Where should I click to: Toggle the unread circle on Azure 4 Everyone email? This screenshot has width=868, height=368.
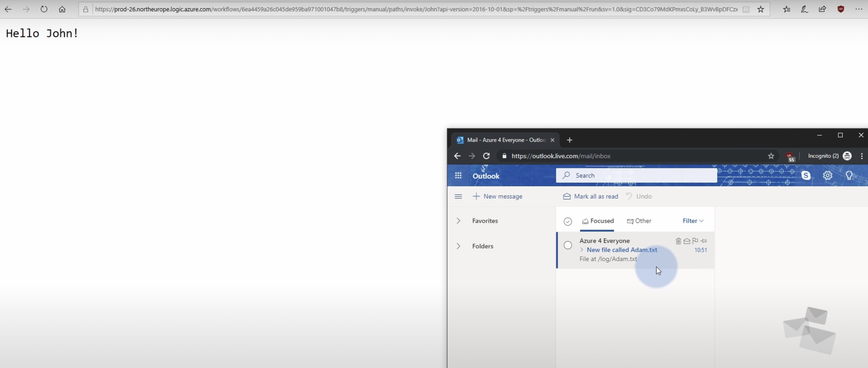point(567,245)
